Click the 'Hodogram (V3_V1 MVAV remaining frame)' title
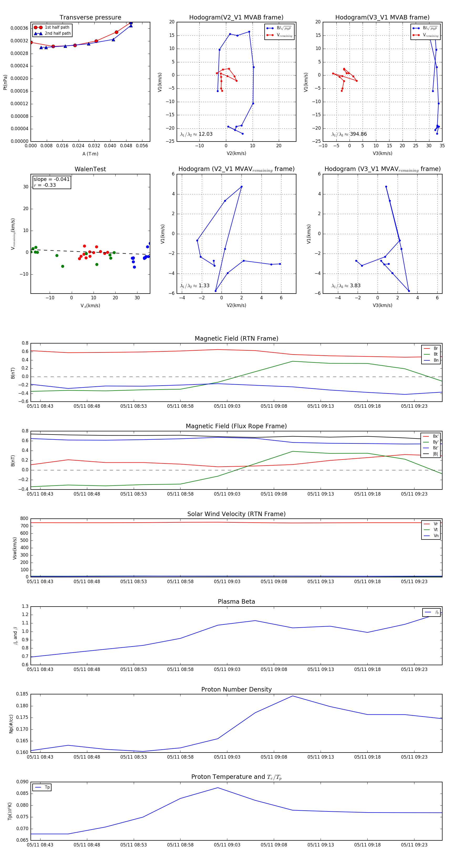Image resolution: width=473 pixels, height=868 pixels. tap(382, 169)
